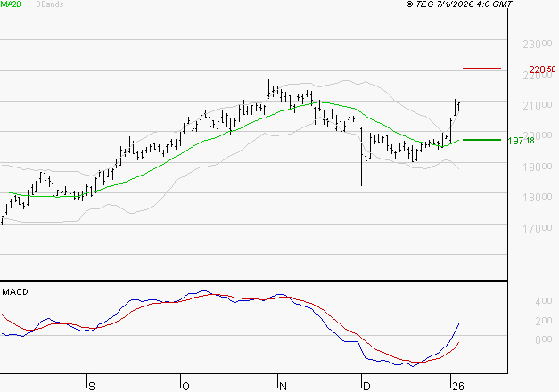This screenshot has width=559, height=392.
Task: Click the 197.18 green support label
Action: point(521,141)
